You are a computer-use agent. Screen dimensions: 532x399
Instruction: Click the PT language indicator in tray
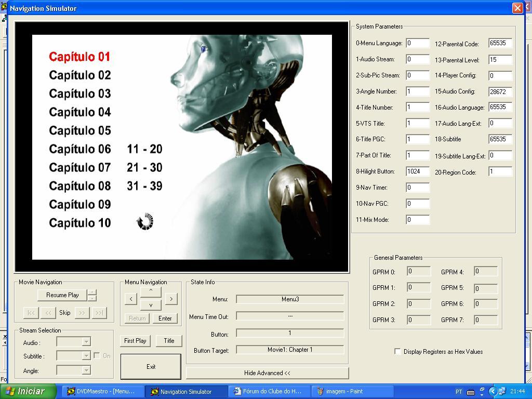click(x=459, y=392)
